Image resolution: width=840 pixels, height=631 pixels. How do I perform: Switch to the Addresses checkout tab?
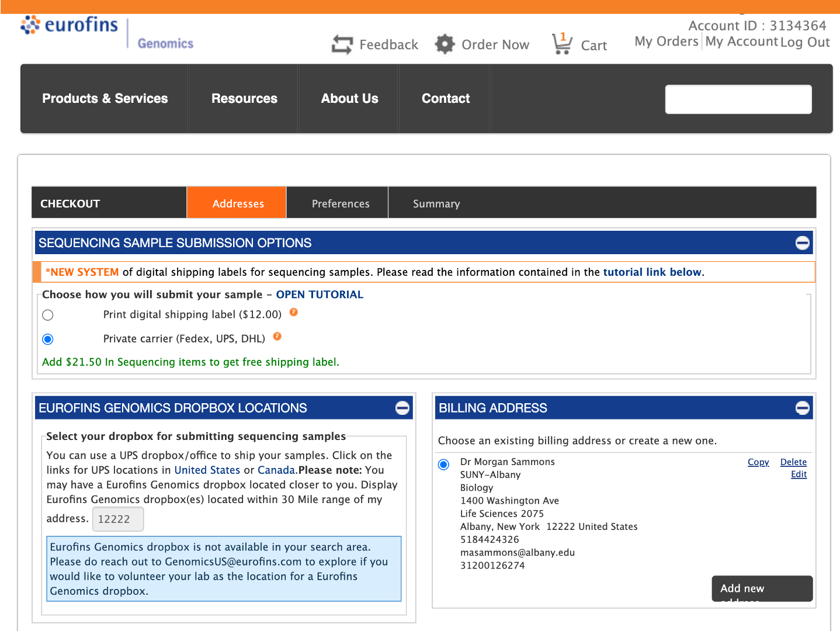[238, 203]
